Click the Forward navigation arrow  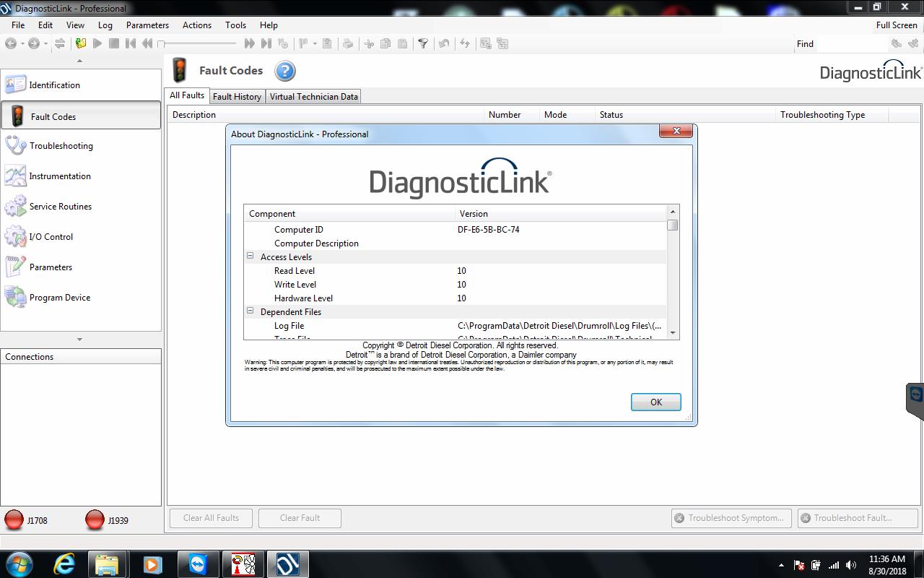click(x=33, y=43)
